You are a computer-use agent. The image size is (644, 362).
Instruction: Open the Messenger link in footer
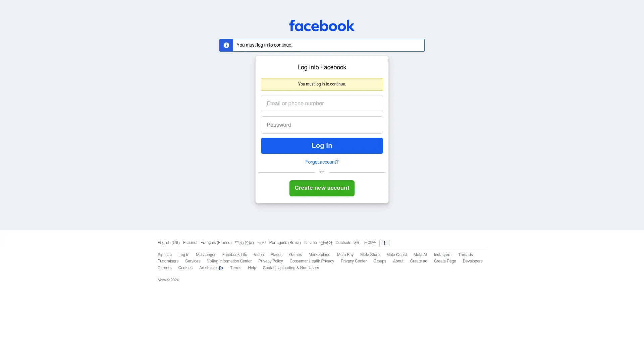pyautogui.click(x=206, y=255)
